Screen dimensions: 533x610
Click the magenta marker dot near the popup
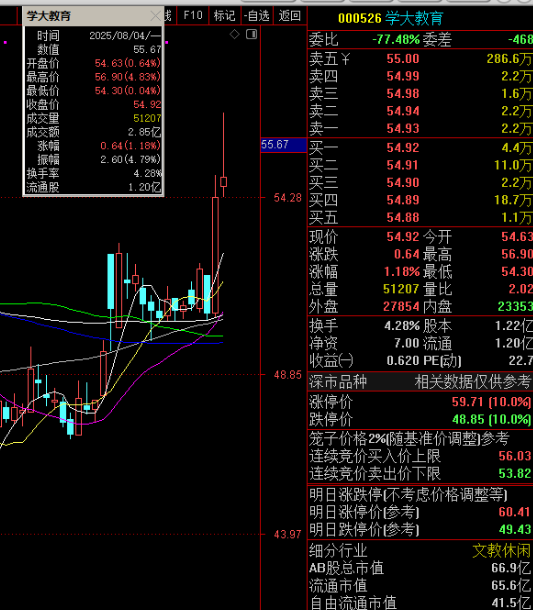167,42
